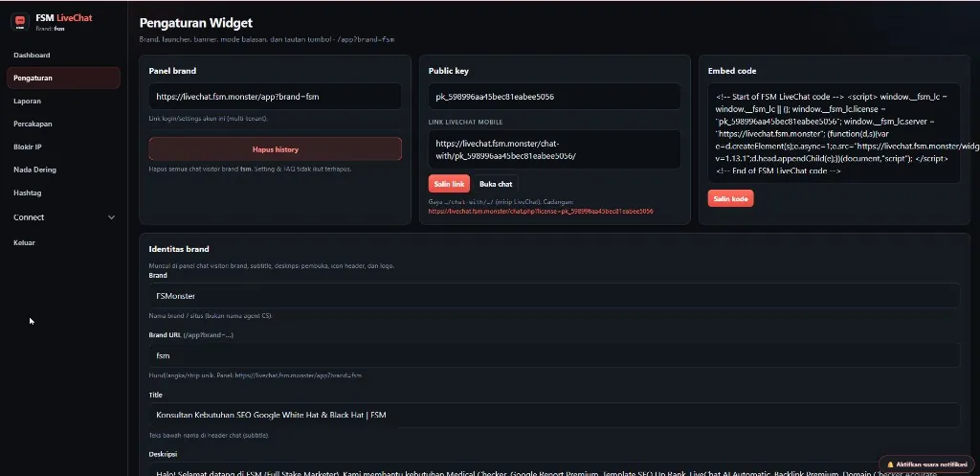Click the Salin kode button

pyautogui.click(x=730, y=198)
